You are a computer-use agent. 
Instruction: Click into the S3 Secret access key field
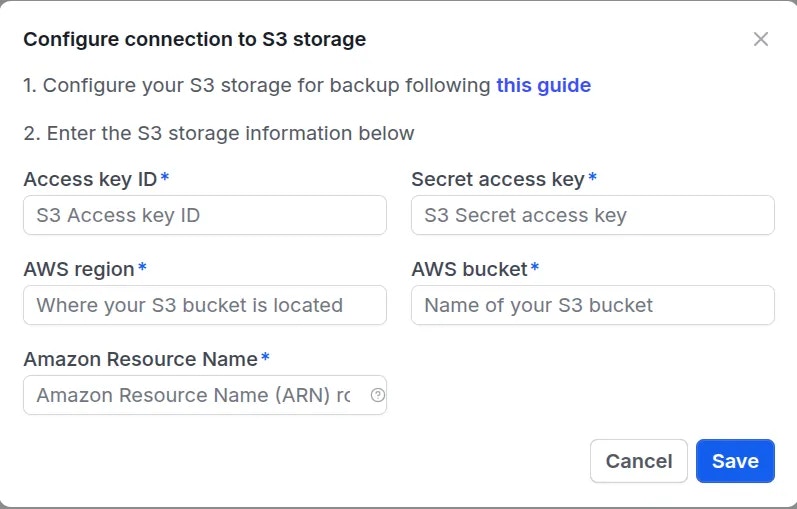[x=592, y=215]
